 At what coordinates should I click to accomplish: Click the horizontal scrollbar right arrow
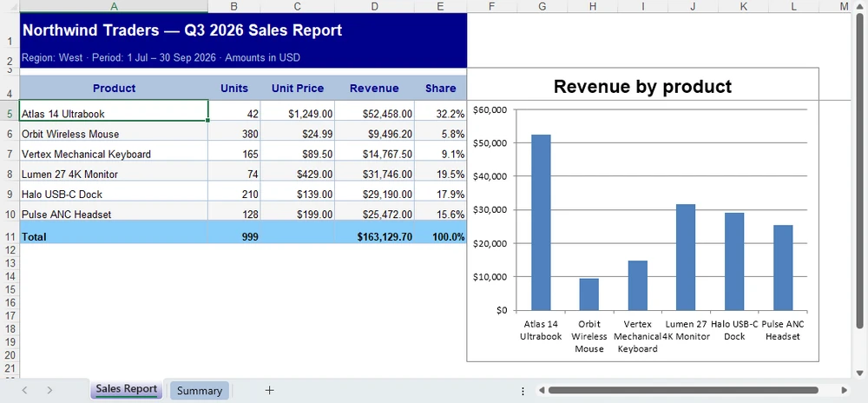tap(845, 390)
